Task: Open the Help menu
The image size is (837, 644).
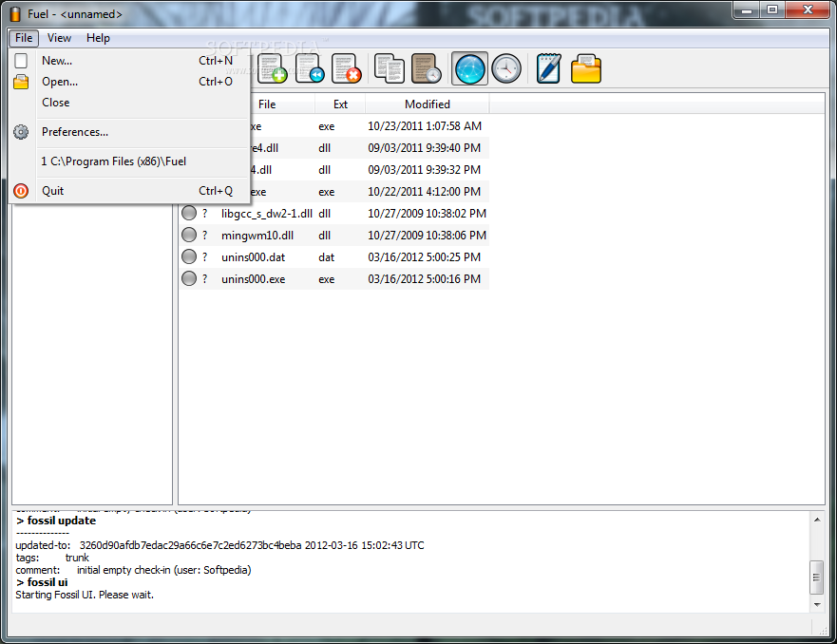Action: (98, 38)
